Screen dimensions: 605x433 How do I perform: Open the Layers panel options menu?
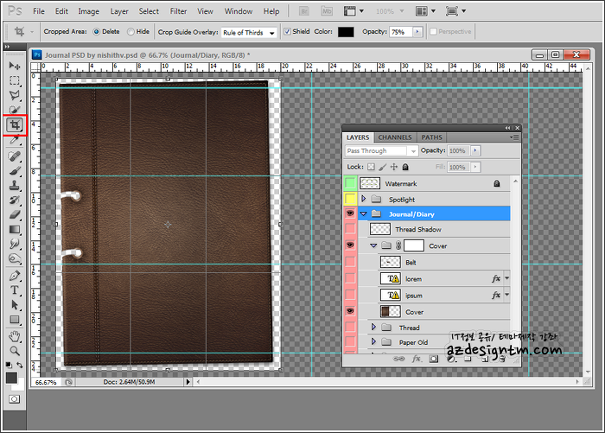(514, 137)
